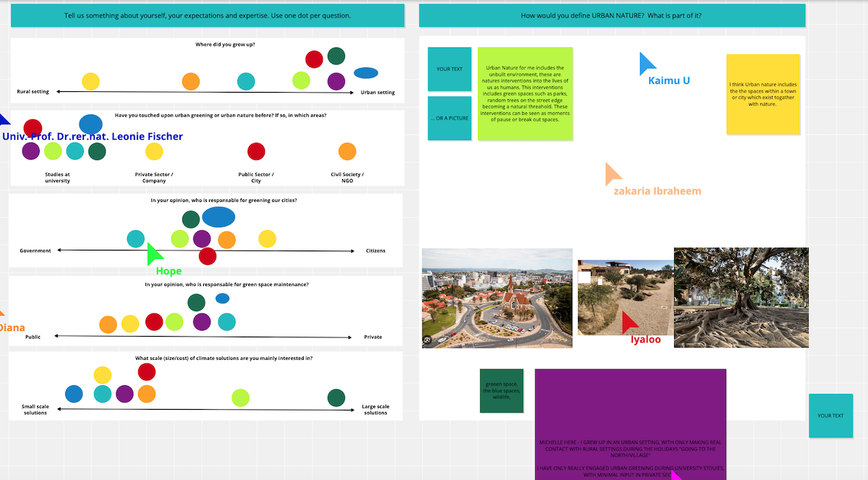This screenshot has width=868, height=480.
Task: Select dark green dot in maintenance row
Action: click(196, 302)
